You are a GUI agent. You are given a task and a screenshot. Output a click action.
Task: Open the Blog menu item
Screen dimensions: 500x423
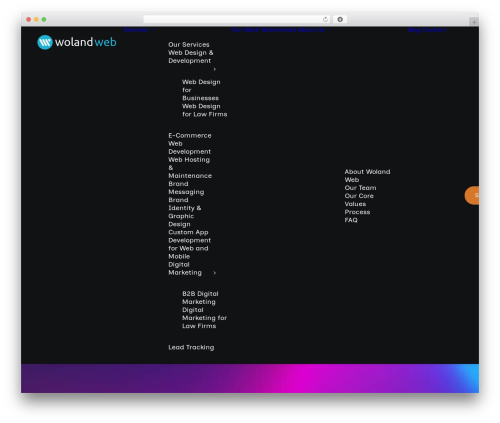pyautogui.click(x=414, y=30)
